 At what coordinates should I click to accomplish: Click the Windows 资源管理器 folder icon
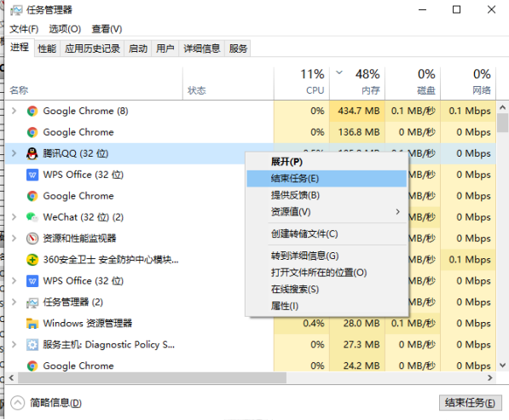click(32, 324)
